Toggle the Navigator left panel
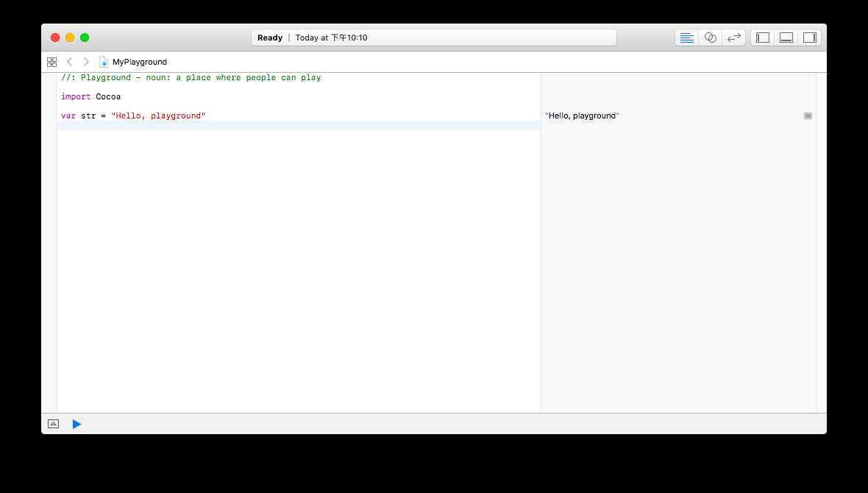Image resolution: width=868 pixels, height=493 pixels. coord(763,38)
